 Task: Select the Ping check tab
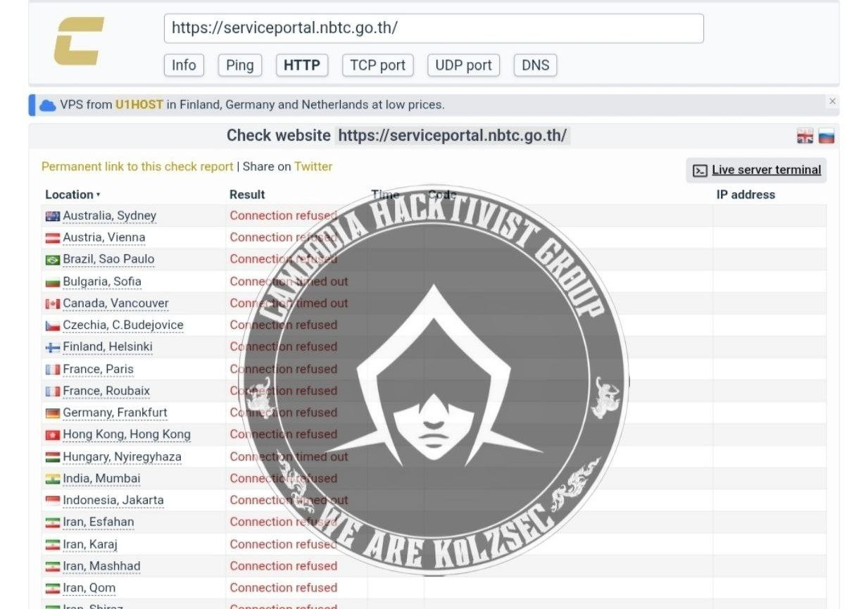[239, 65]
